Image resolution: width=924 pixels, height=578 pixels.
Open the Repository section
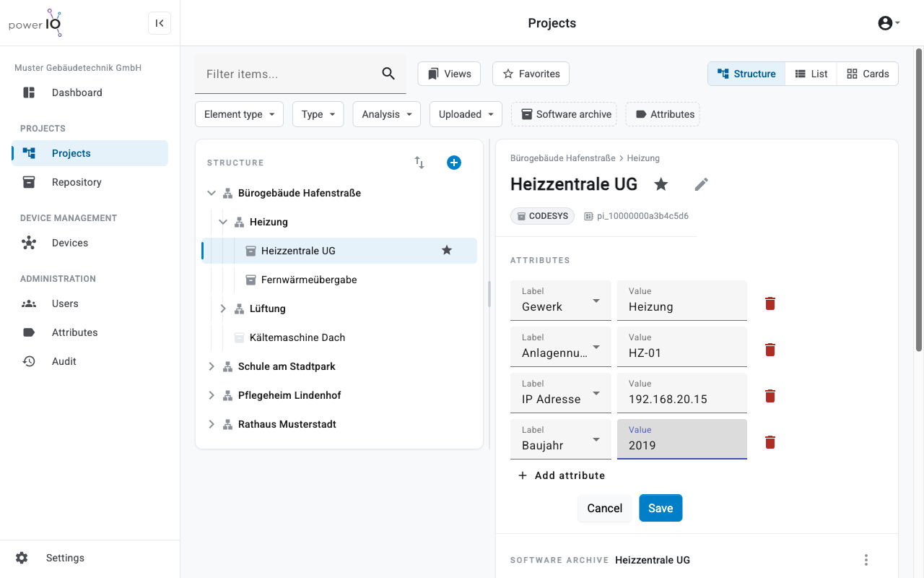[x=90, y=182]
